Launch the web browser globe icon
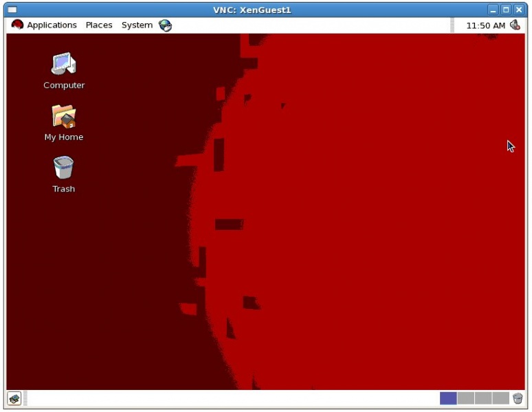The height and width of the screenshot is (412, 532). (165, 25)
